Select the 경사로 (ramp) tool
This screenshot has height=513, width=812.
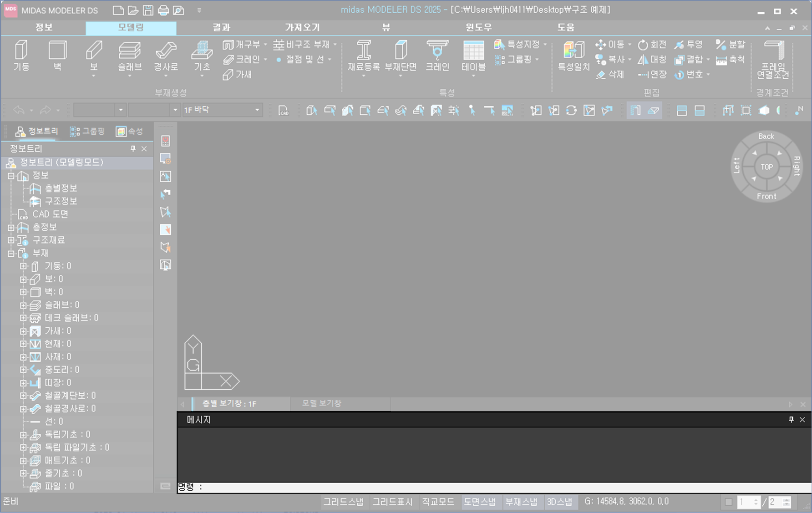(166, 56)
